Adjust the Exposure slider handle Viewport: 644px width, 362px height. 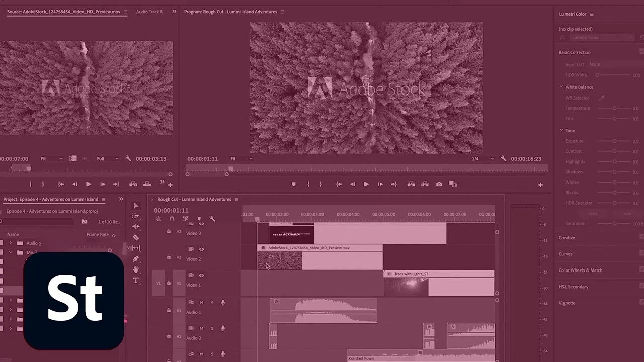pos(614,141)
